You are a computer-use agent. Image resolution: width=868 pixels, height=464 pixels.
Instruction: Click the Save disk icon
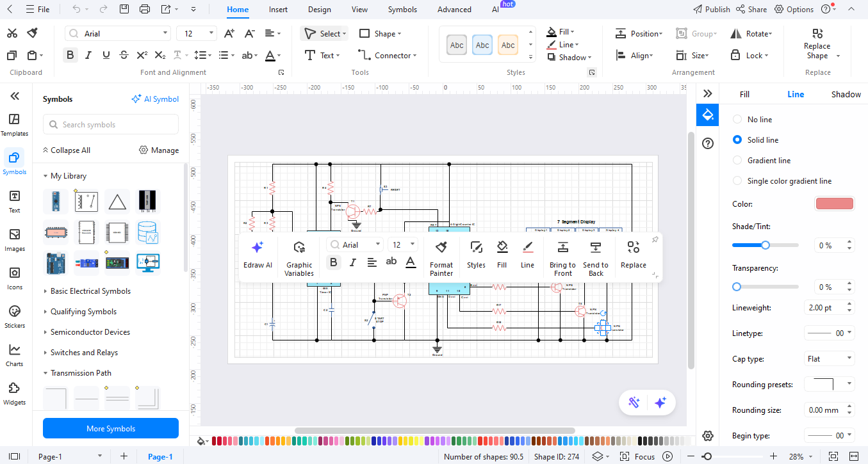point(124,9)
